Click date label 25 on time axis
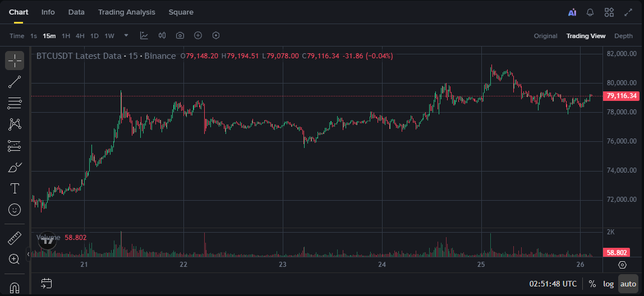The width and height of the screenshot is (644, 296). [481, 265]
